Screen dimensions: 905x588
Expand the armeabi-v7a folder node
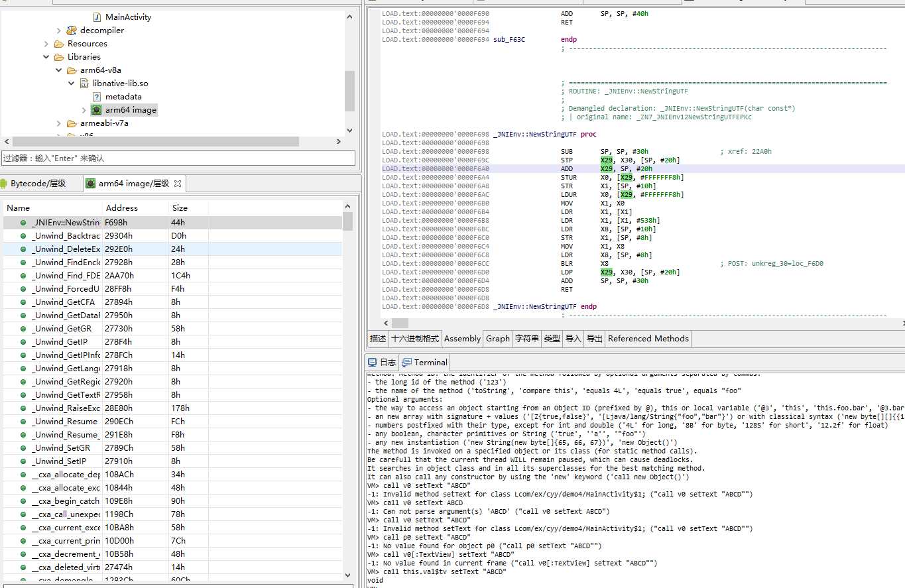59,123
